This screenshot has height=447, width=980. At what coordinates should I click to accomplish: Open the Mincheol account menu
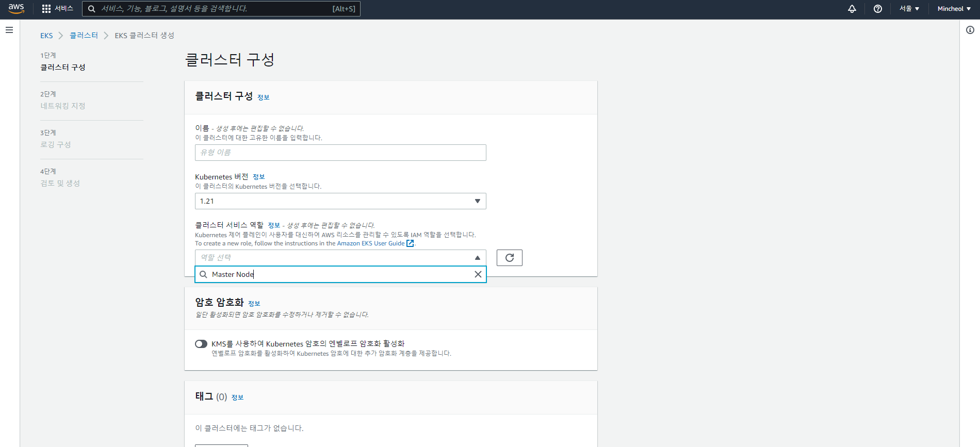click(x=954, y=9)
